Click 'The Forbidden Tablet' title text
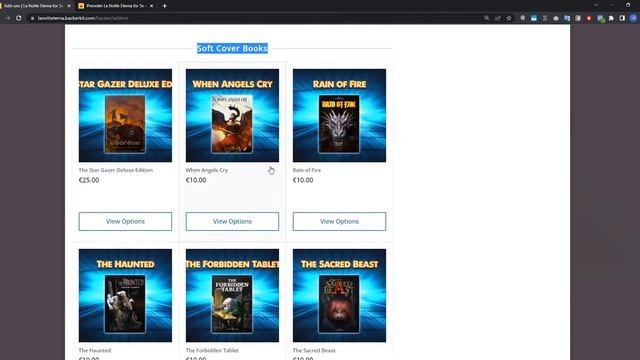The height and width of the screenshot is (360, 640). pyautogui.click(x=212, y=350)
